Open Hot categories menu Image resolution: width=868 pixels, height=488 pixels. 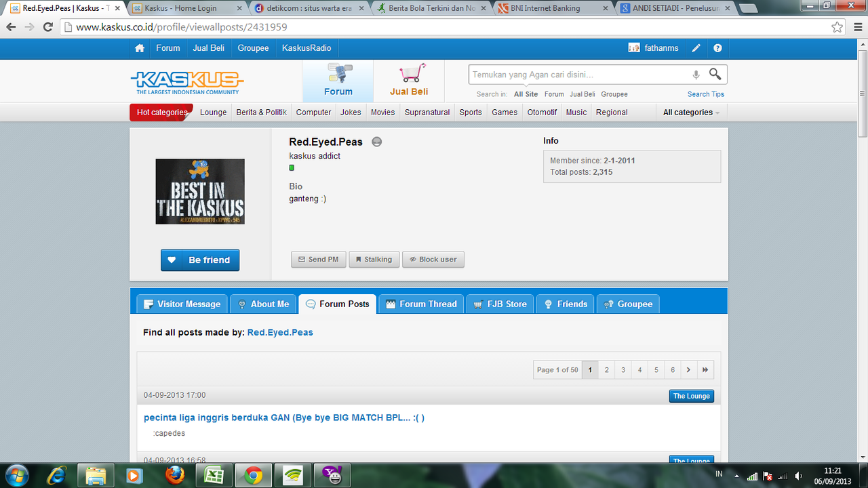[x=161, y=113]
